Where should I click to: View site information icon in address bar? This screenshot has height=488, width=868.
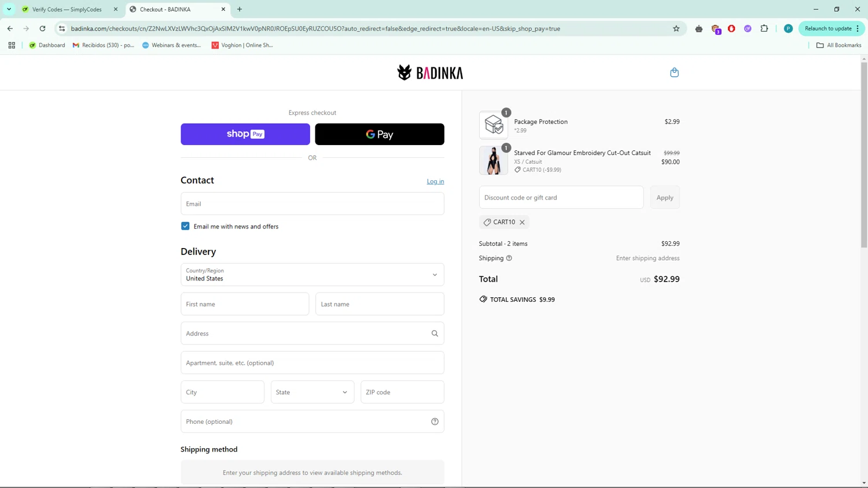tap(62, 28)
